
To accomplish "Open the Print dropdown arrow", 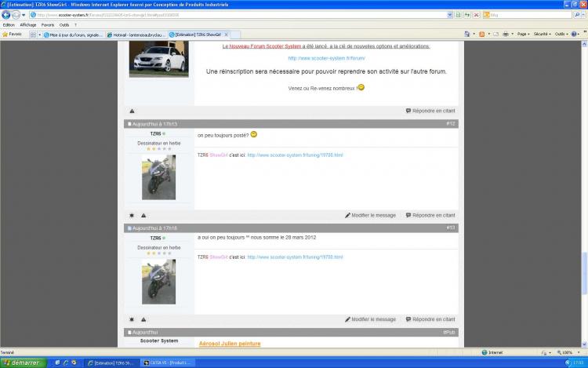I will click(x=512, y=35).
